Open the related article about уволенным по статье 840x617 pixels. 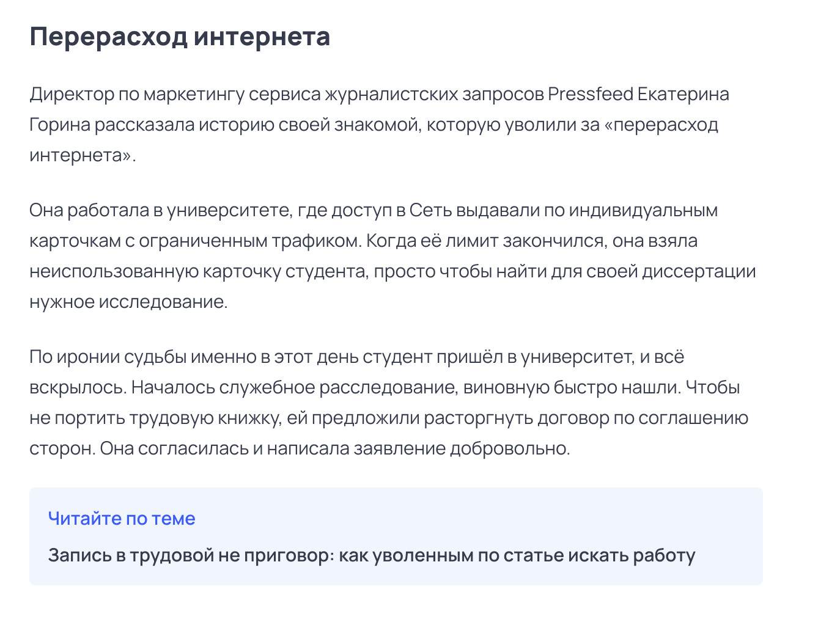[372, 555]
